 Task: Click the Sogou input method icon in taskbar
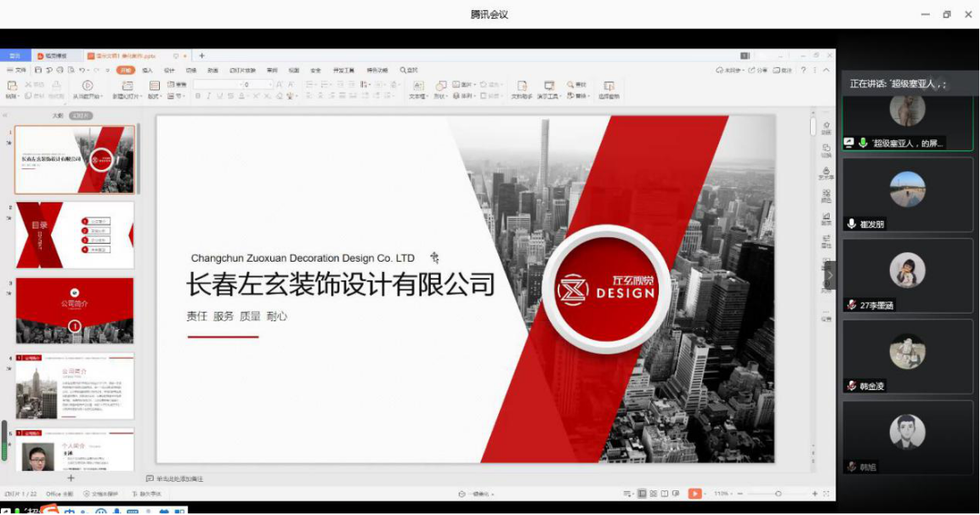[50, 510]
